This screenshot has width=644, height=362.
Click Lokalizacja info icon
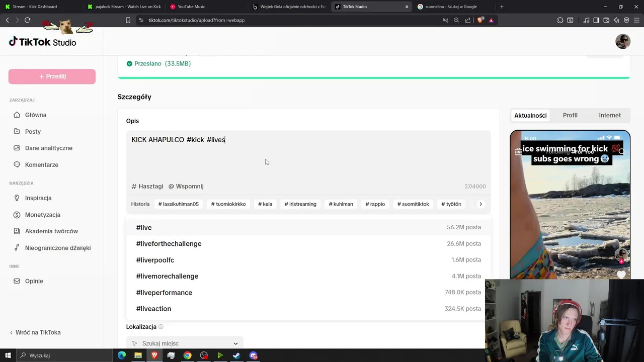click(161, 327)
